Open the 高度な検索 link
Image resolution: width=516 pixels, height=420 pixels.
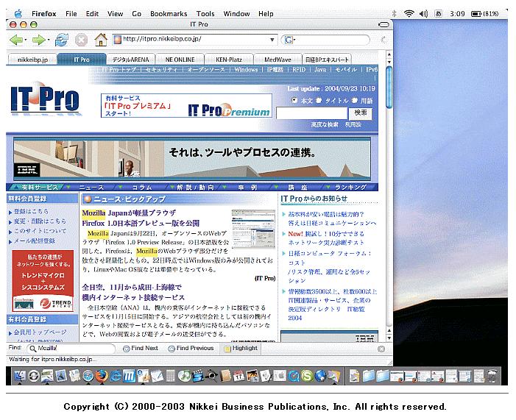pos(325,124)
